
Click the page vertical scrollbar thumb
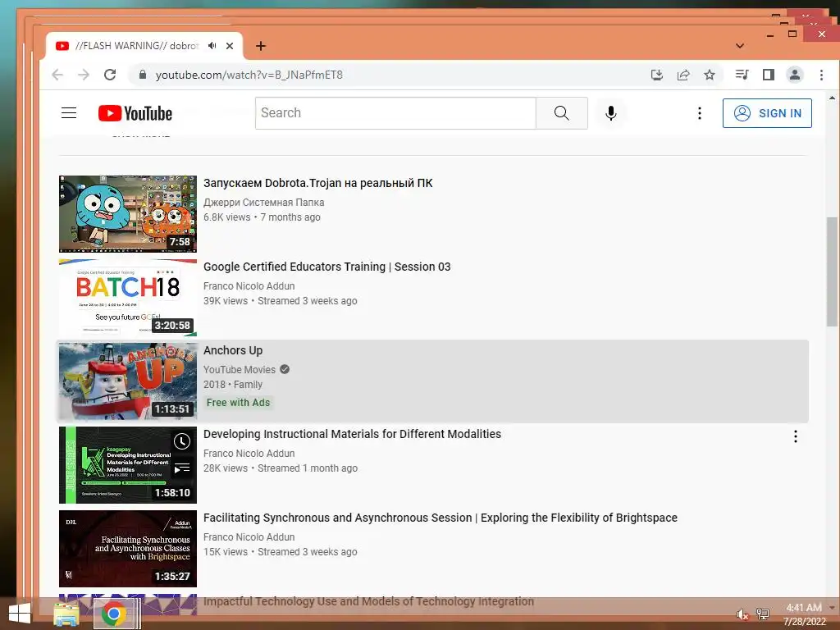(832, 271)
